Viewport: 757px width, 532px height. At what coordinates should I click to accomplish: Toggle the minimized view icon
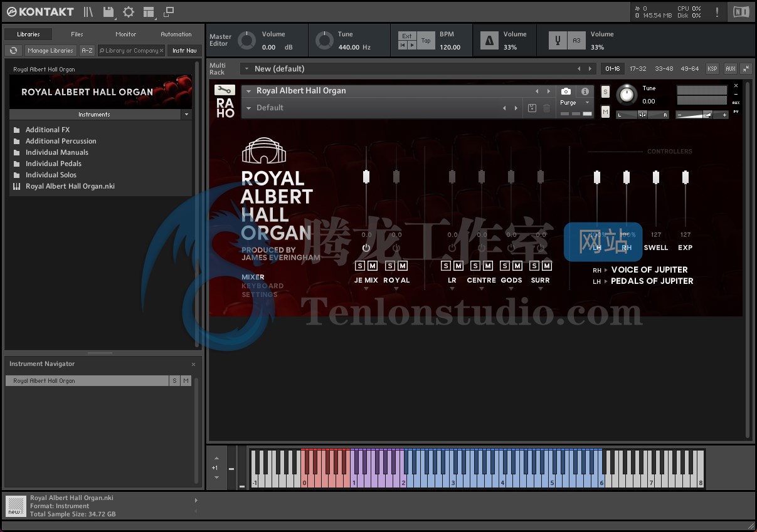point(169,11)
